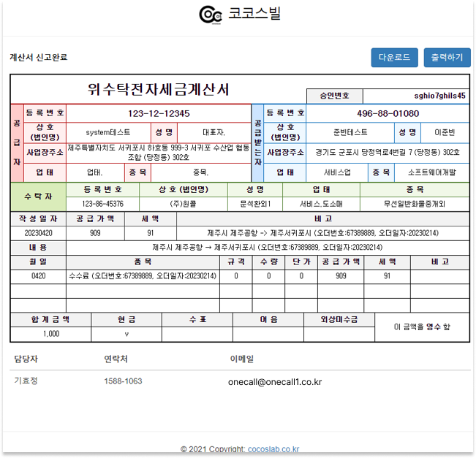Click supplier registration number 123-12-12345

pos(159,113)
